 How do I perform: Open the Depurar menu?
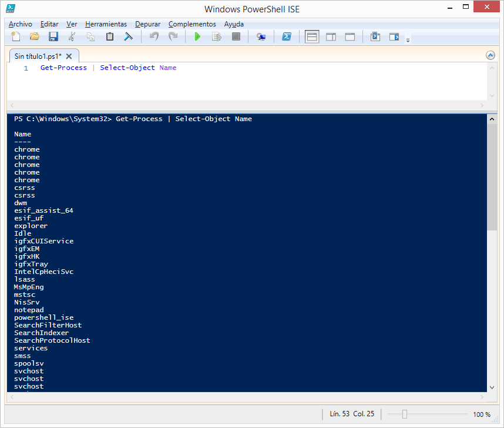147,24
